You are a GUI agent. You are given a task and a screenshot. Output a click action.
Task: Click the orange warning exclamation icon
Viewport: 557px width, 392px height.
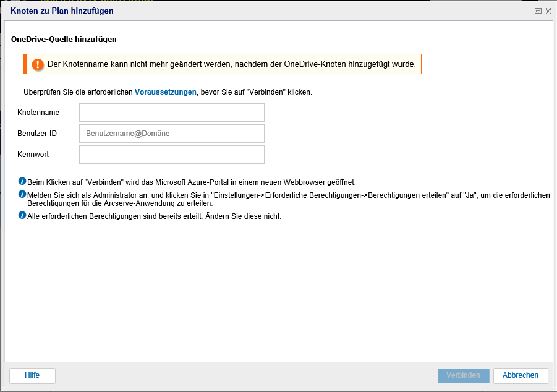(38, 64)
